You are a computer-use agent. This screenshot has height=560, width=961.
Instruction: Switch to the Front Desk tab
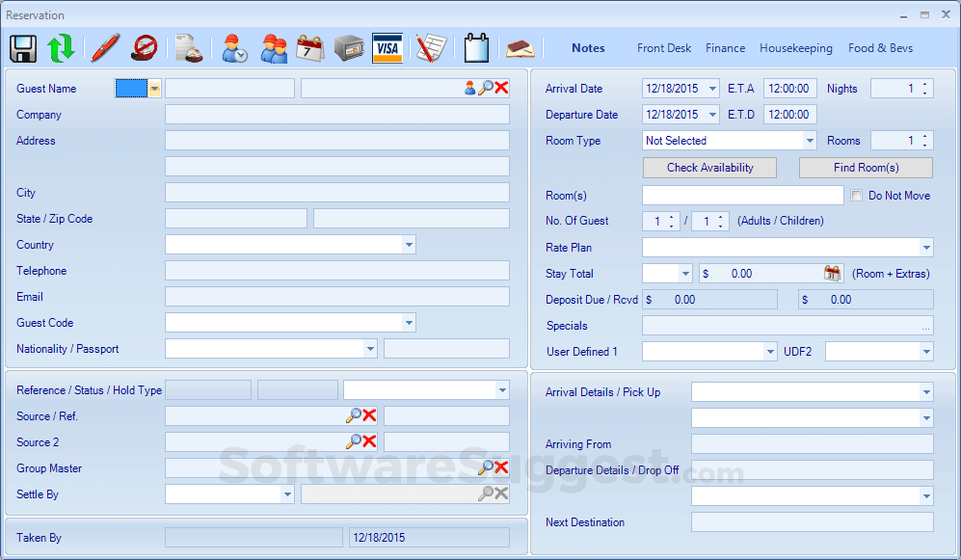(x=664, y=48)
